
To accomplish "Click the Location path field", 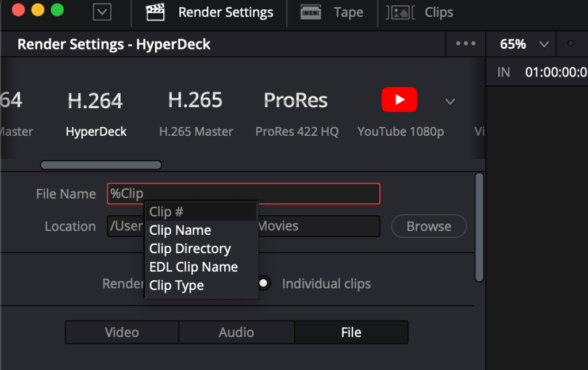I will 244,226.
